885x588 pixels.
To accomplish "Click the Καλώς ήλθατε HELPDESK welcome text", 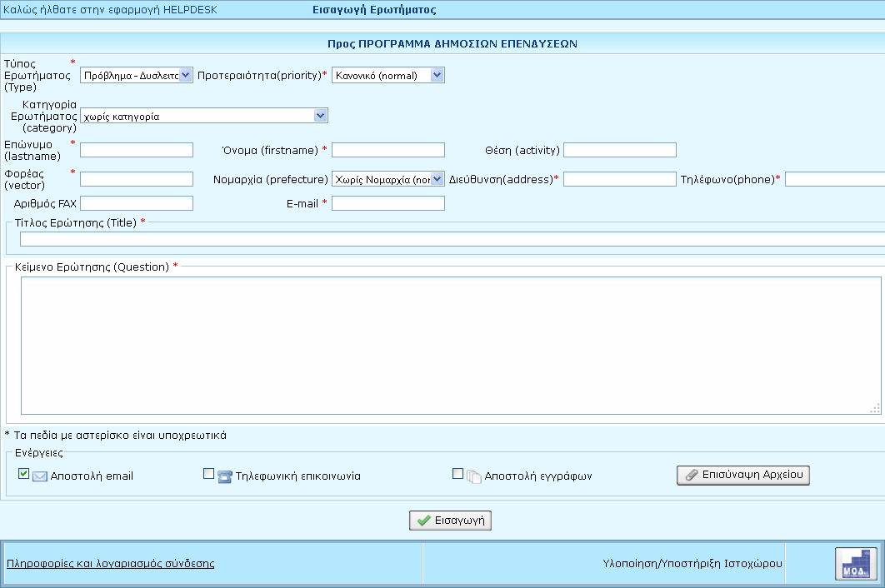I will pos(110,10).
